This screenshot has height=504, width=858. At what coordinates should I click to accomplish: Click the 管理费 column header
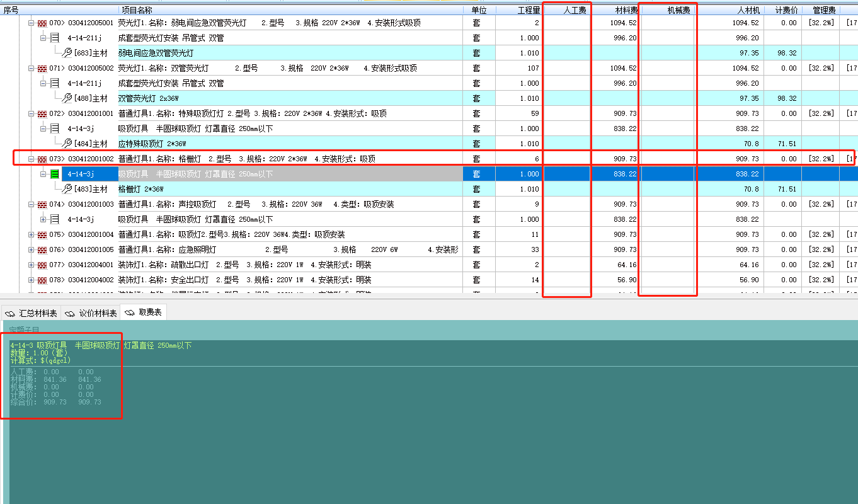point(820,10)
